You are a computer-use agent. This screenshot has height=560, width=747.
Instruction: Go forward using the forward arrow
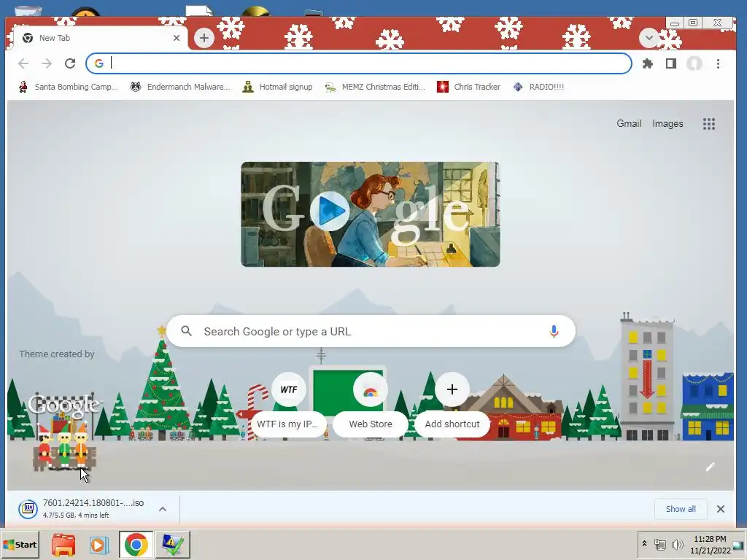pyautogui.click(x=47, y=63)
